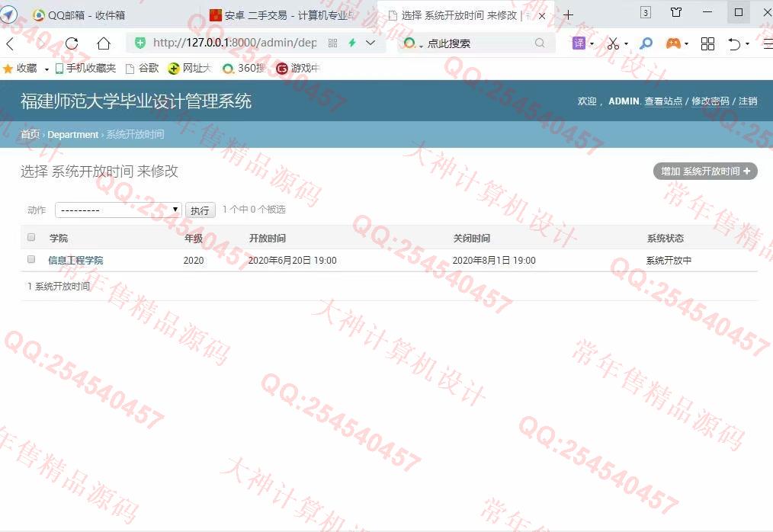Image resolution: width=773 pixels, height=532 pixels.
Task: Expand the address bar history chevron
Action: point(370,43)
